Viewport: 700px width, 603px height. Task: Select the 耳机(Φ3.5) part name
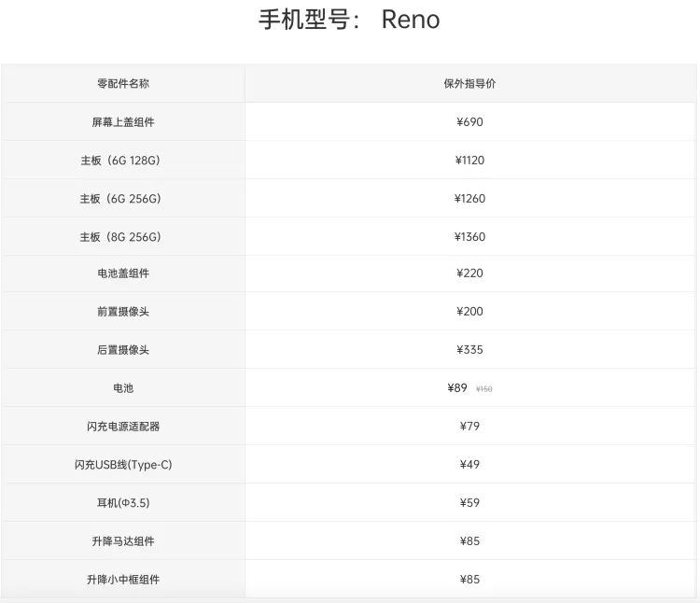click(123, 503)
